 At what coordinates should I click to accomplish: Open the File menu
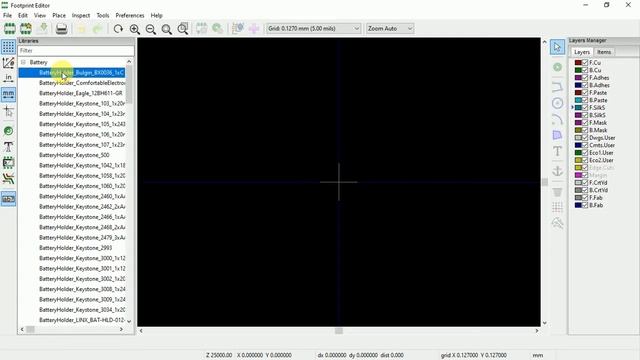[x=7, y=16]
